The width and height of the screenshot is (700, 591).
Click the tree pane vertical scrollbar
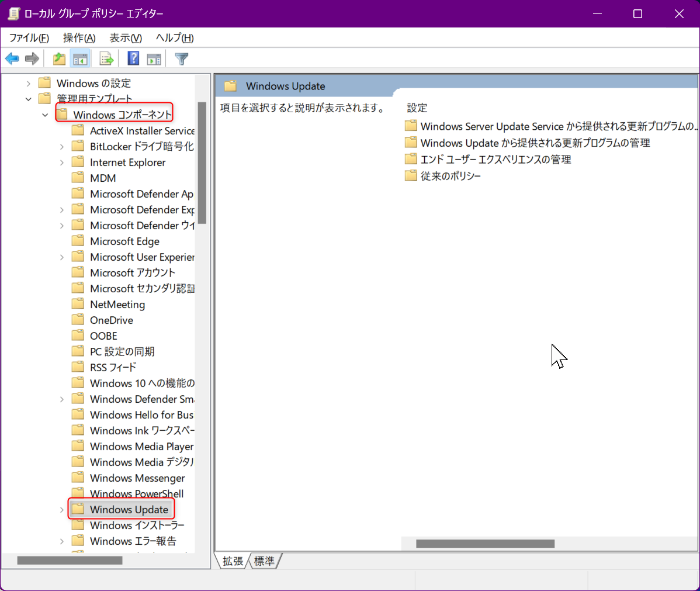tap(202, 163)
